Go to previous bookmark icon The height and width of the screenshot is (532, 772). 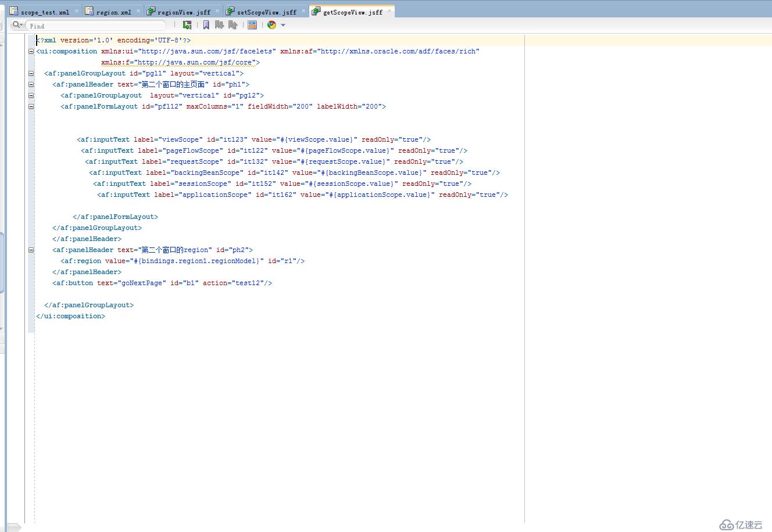click(x=233, y=25)
